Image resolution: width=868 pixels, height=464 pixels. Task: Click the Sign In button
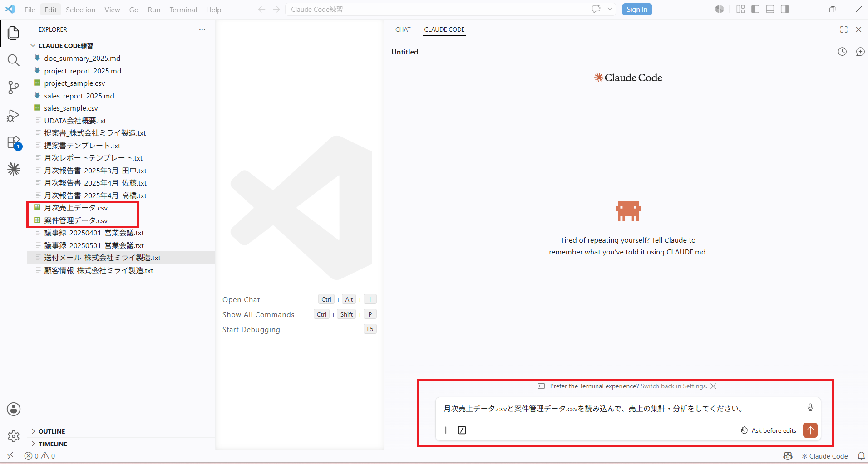(x=637, y=10)
